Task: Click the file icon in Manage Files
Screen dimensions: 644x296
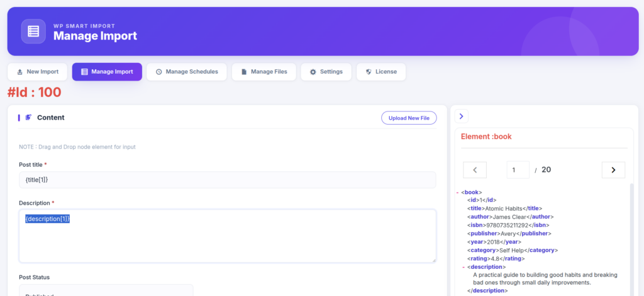Action: click(244, 72)
